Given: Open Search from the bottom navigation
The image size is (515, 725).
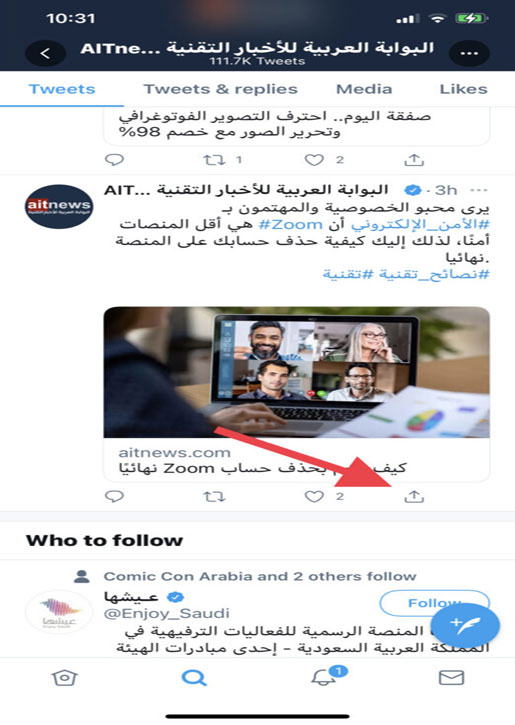Looking at the screenshot, I should [x=194, y=678].
